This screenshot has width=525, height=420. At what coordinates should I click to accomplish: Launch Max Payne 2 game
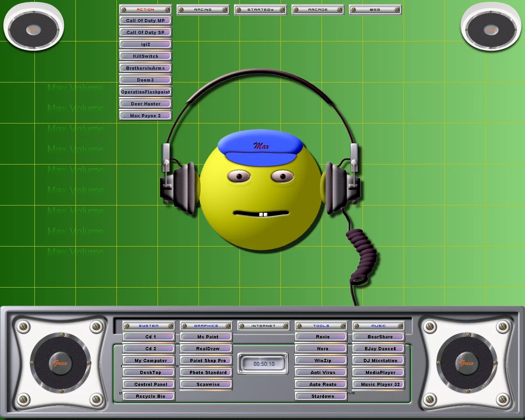(146, 116)
